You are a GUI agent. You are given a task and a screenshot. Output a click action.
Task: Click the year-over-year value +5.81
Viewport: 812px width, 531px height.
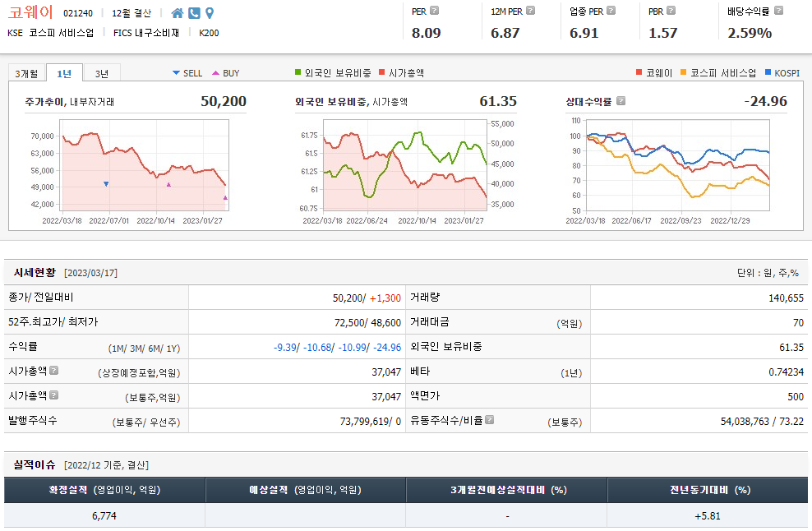[708, 515]
